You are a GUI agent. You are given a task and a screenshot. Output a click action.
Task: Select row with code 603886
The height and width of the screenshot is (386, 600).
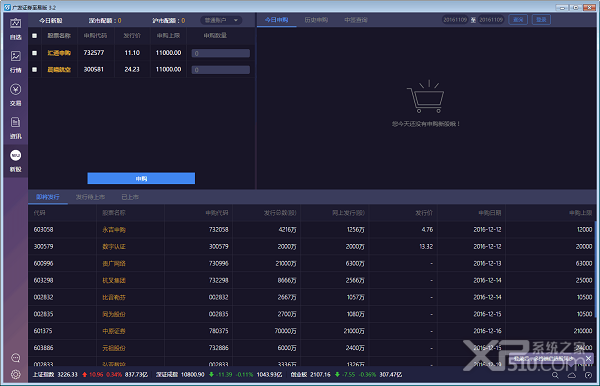click(x=311, y=348)
